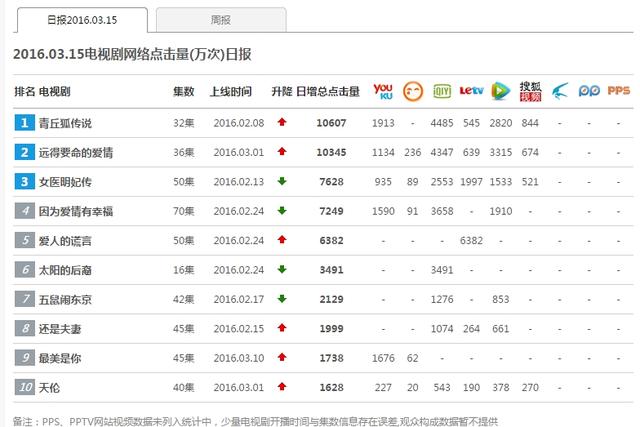The image size is (640, 427).
Task: Click the green down arrow for 五鼠闹东京
Action: pyautogui.click(x=282, y=300)
